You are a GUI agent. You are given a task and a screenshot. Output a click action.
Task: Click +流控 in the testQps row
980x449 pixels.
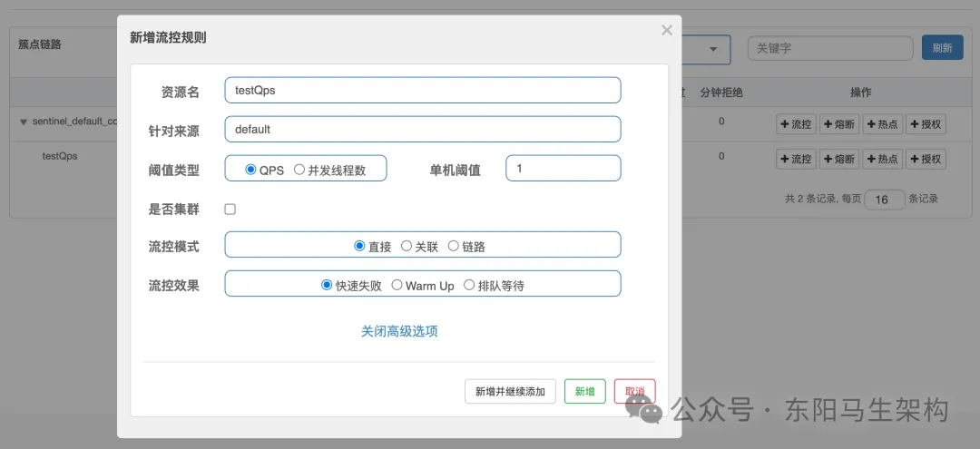[x=797, y=160]
